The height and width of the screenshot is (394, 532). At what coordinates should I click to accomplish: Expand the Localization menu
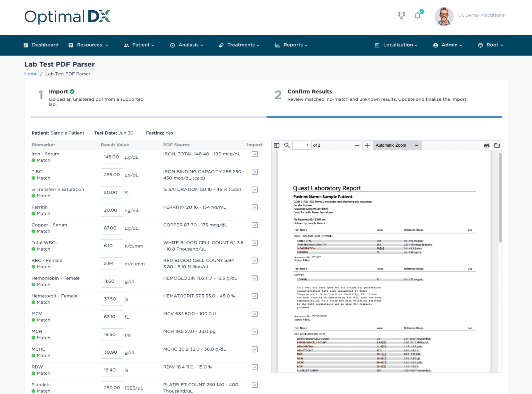tap(396, 45)
